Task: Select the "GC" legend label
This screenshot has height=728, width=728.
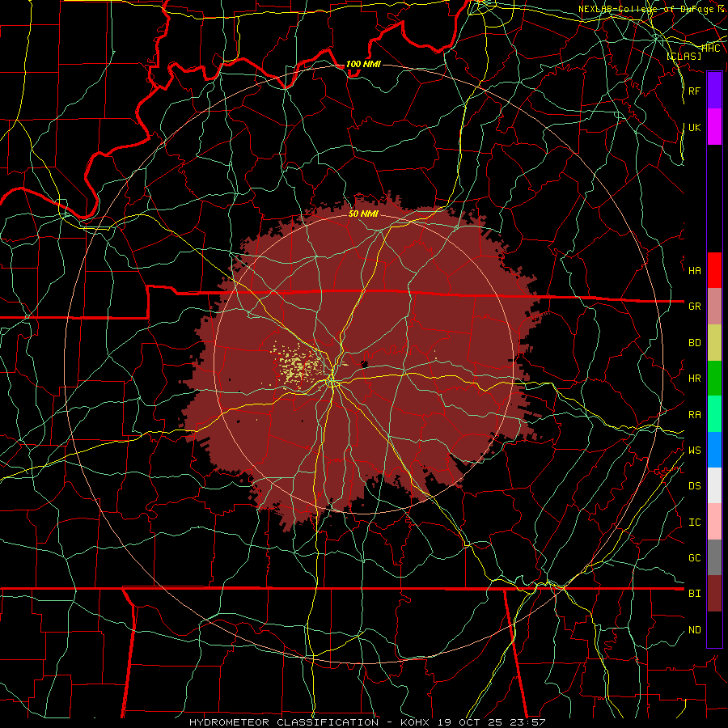Action: [694, 558]
